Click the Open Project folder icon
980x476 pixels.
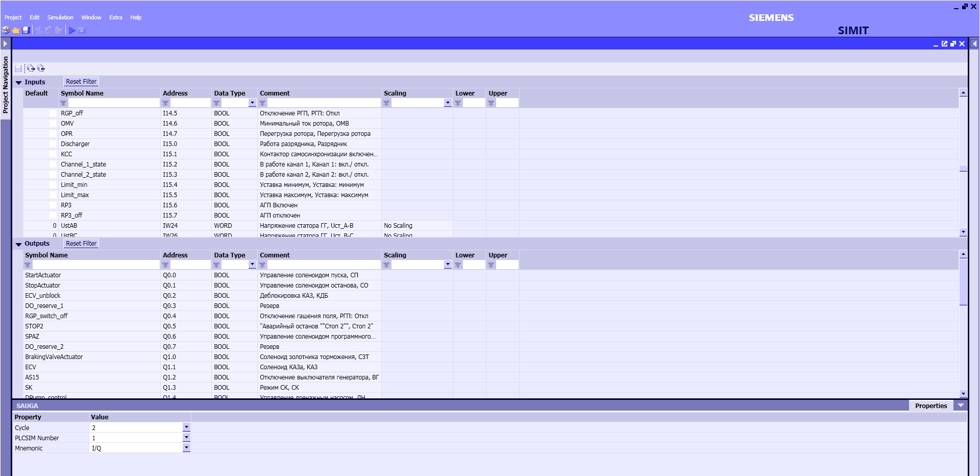coord(16,30)
